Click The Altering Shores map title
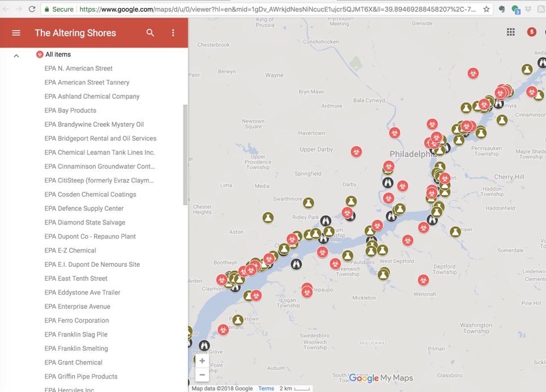The height and width of the screenshot is (392, 546). [x=75, y=33]
